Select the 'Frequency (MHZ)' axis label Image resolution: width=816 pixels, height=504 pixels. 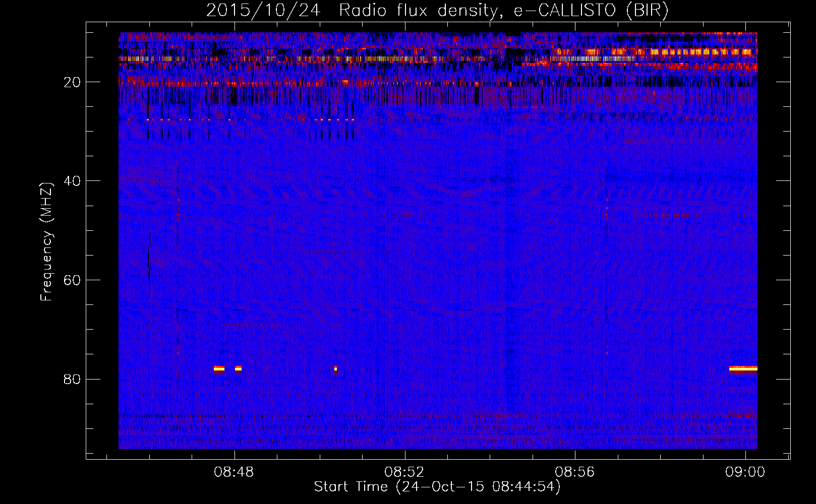(x=46, y=242)
